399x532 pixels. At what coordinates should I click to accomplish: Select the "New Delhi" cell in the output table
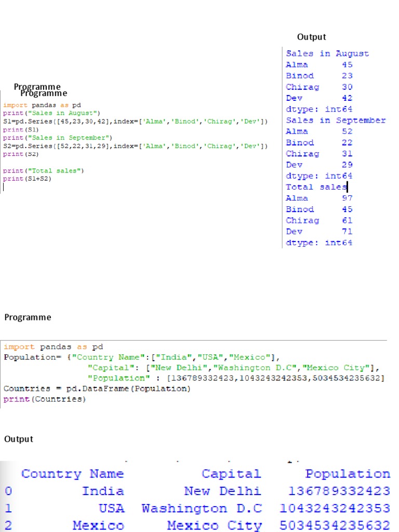pos(223,491)
